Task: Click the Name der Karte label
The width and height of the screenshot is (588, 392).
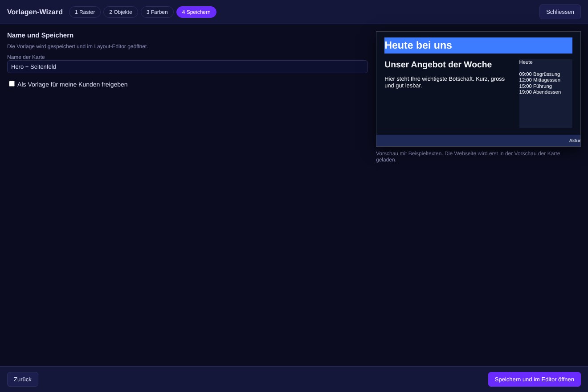Action: click(x=26, y=57)
